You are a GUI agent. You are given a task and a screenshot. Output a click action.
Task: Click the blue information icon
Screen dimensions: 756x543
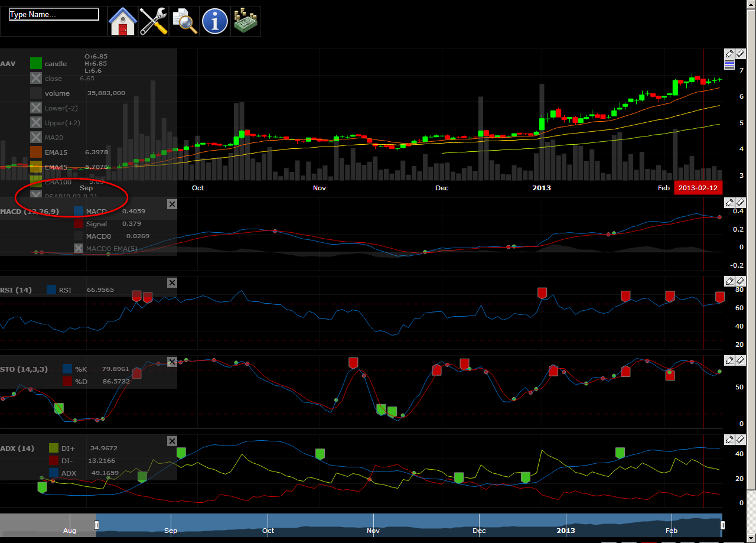(x=215, y=21)
